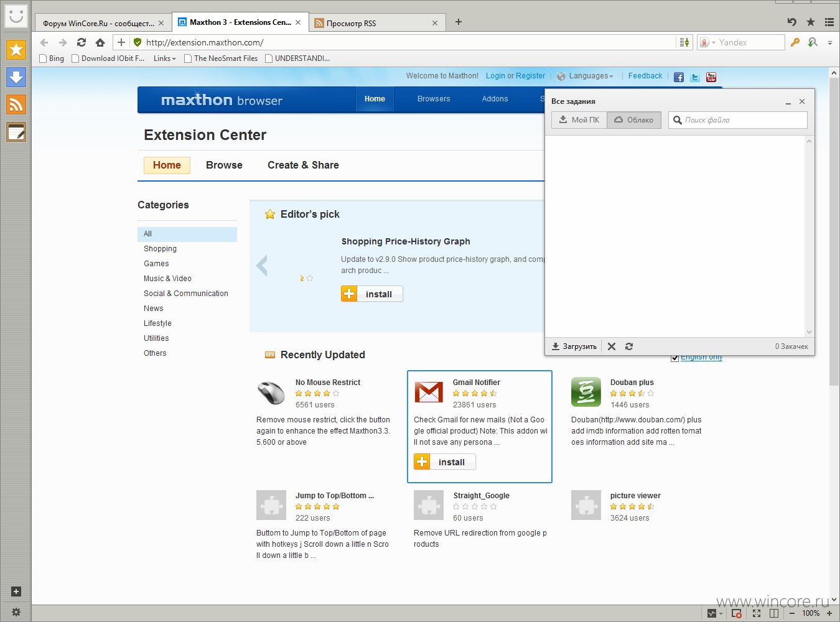
Task: Reload the page with the refresh icon
Action: (82, 42)
